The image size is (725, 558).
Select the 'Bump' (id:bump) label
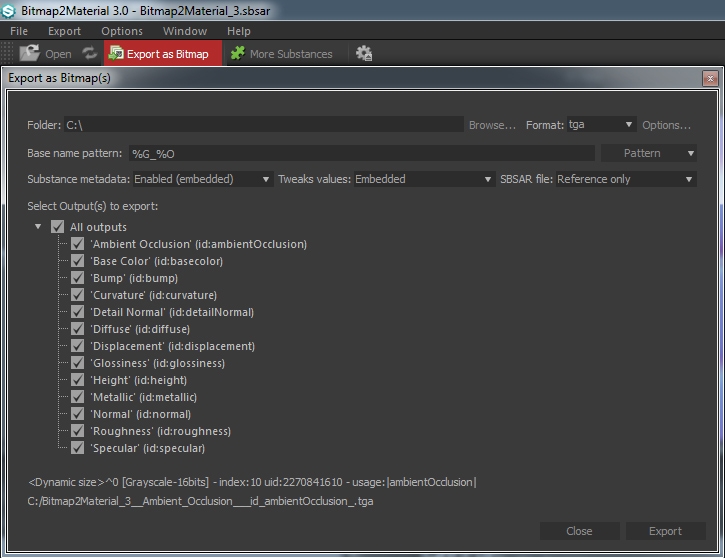pyautogui.click(x=134, y=278)
